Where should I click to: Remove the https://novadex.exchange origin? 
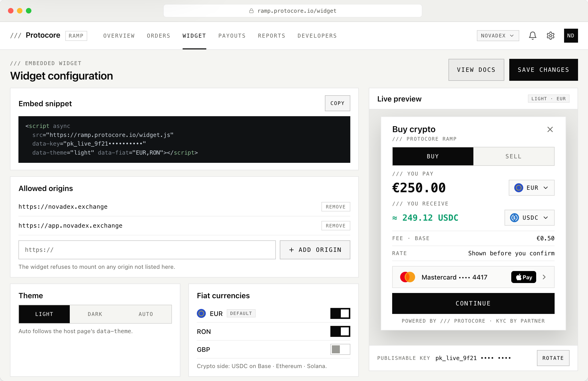point(336,207)
